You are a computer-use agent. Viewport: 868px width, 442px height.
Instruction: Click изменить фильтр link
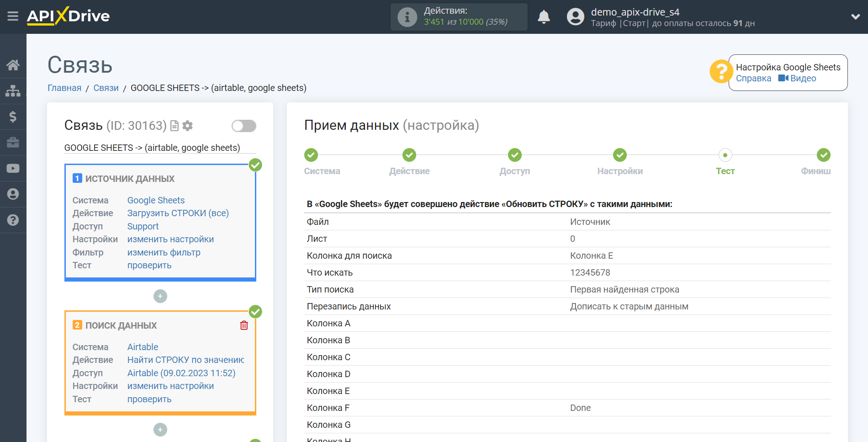pos(164,252)
